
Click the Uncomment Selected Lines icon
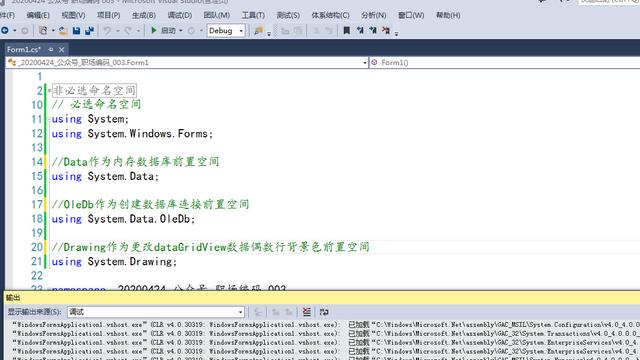pos(329,31)
